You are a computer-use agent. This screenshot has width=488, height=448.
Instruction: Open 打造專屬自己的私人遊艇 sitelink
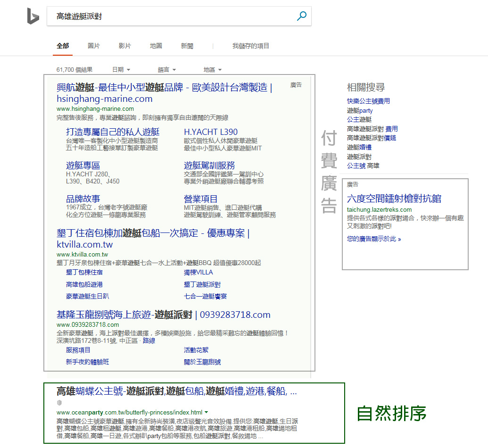[113, 132]
